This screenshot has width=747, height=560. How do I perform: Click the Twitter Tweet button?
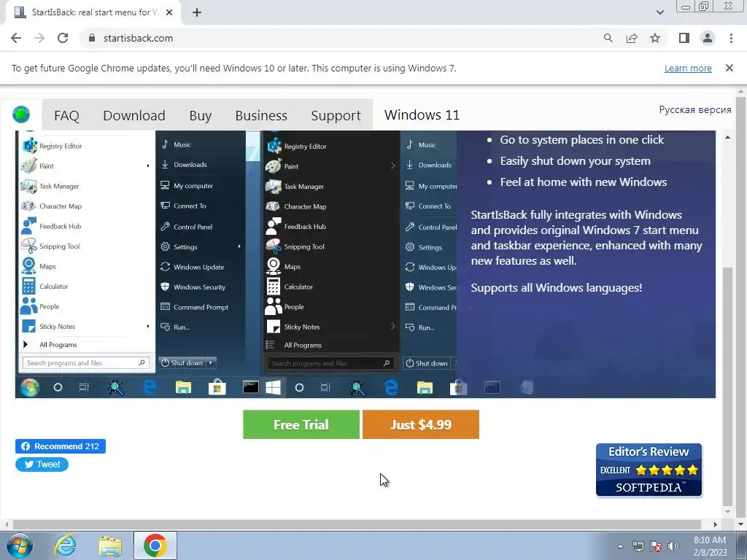click(42, 464)
